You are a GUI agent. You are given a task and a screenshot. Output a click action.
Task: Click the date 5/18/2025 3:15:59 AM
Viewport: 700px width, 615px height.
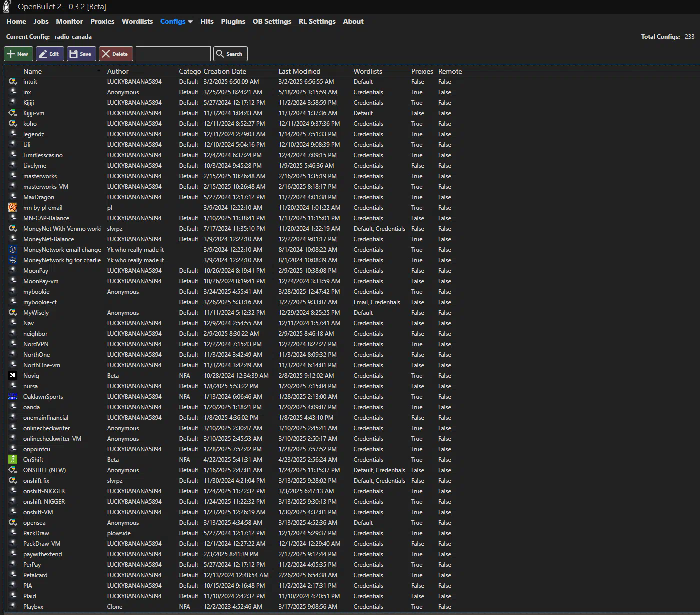tap(308, 92)
